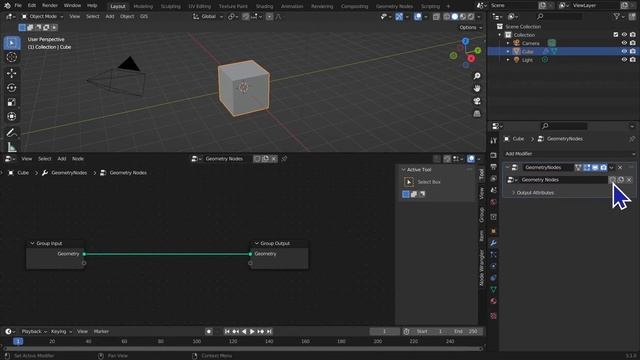The height and width of the screenshot is (360, 640).
Task: Switch to the Geometry Nodes workspace tab
Action: tap(394, 6)
